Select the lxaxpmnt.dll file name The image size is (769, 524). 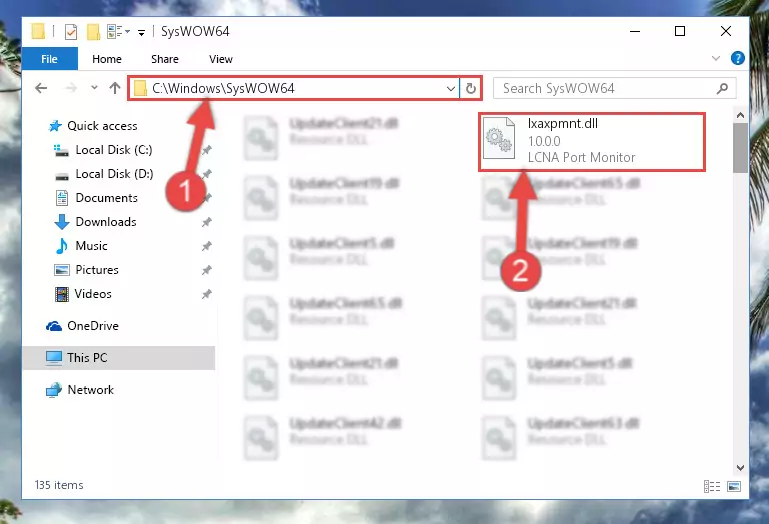(x=563, y=124)
